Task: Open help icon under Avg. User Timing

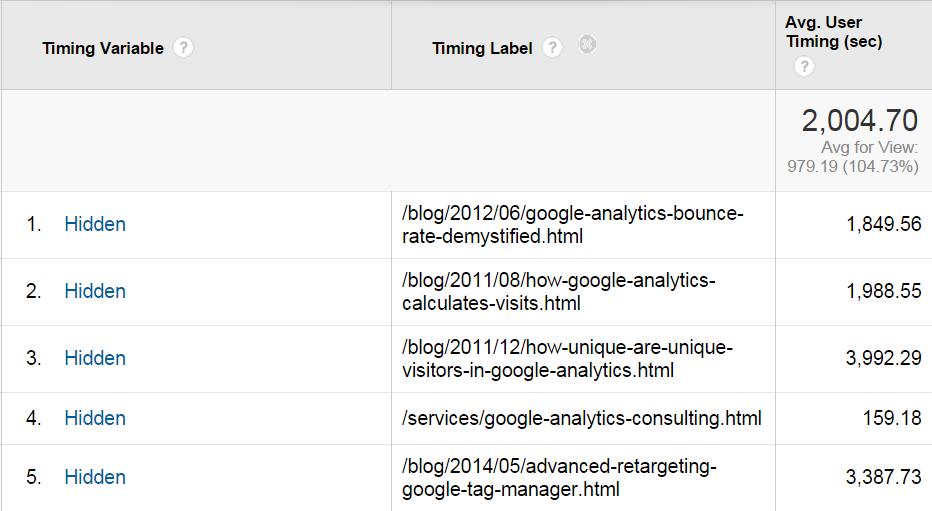Action: pyautogui.click(x=804, y=66)
